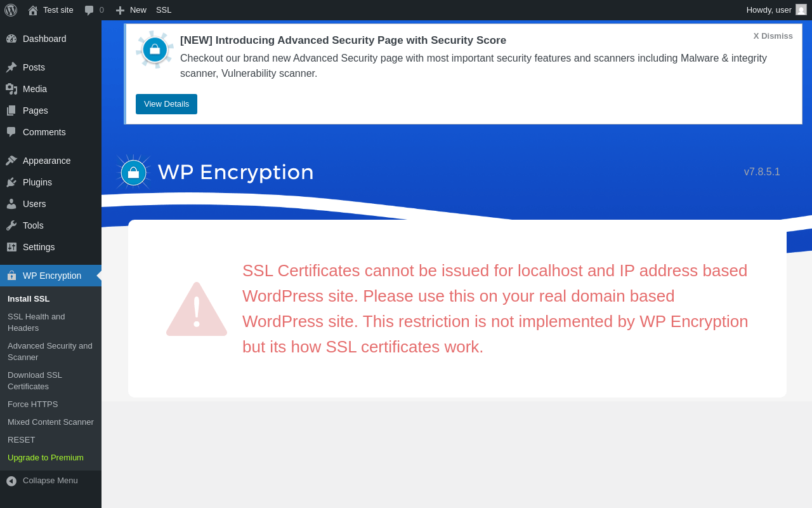Open Media library icon in sidebar
The height and width of the screenshot is (508, 812).
[x=11, y=89]
